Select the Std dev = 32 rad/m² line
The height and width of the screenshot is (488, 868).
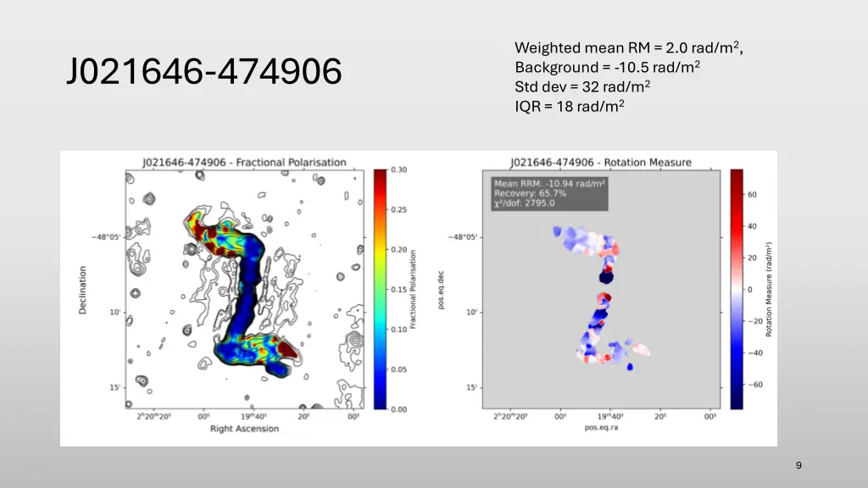pyautogui.click(x=581, y=86)
